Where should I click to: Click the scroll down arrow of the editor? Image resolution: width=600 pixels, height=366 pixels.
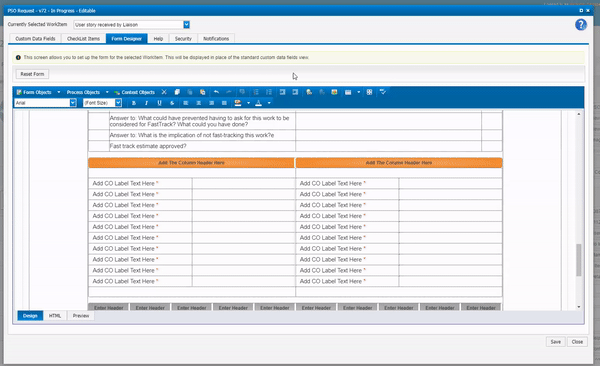pyautogui.click(x=579, y=307)
